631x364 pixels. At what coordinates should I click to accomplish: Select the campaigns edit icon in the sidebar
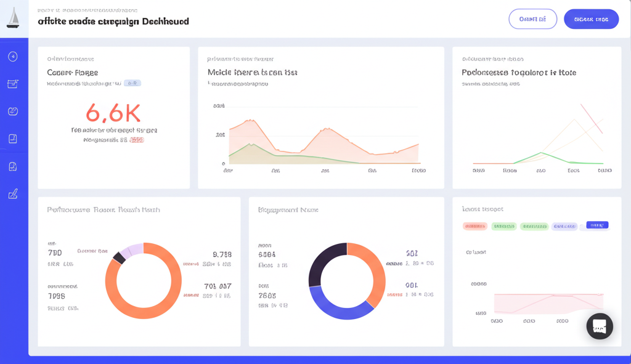tap(14, 84)
